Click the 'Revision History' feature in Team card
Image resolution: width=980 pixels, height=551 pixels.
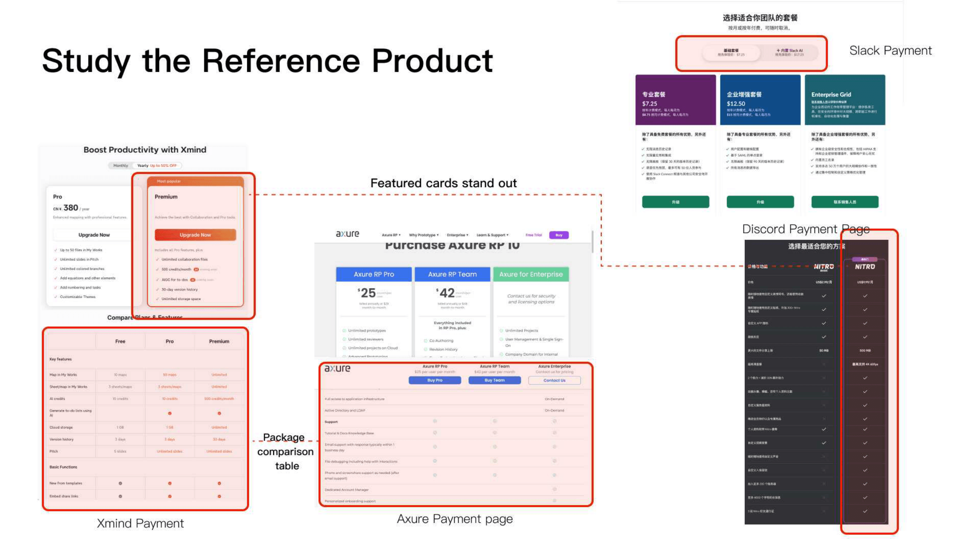coord(443,349)
